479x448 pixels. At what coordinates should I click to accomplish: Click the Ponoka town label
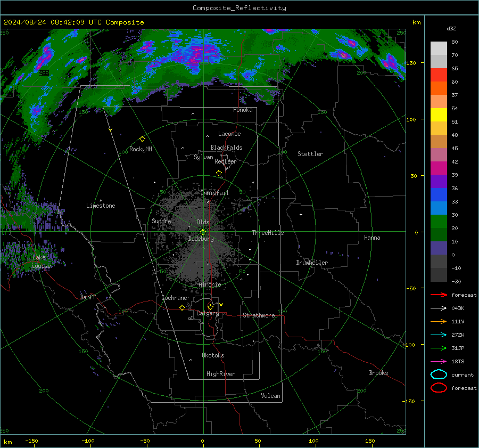(x=243, y=110)
